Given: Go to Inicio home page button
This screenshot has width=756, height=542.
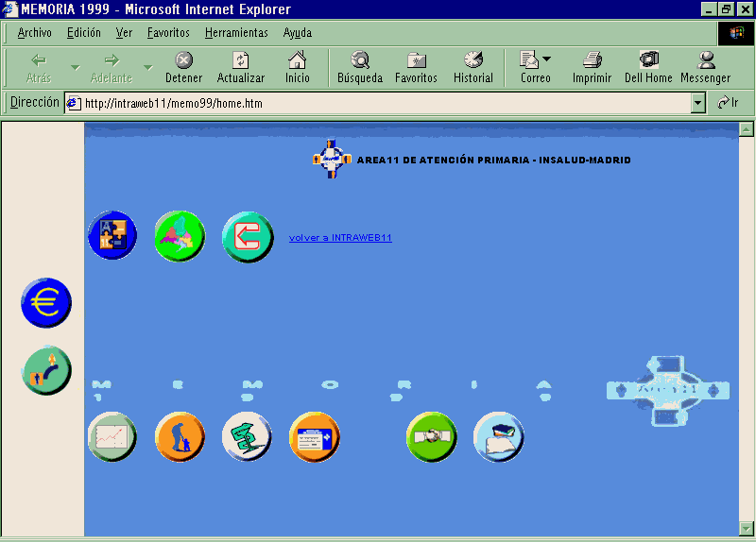Looking at the screenshot, I should (297, 67).
